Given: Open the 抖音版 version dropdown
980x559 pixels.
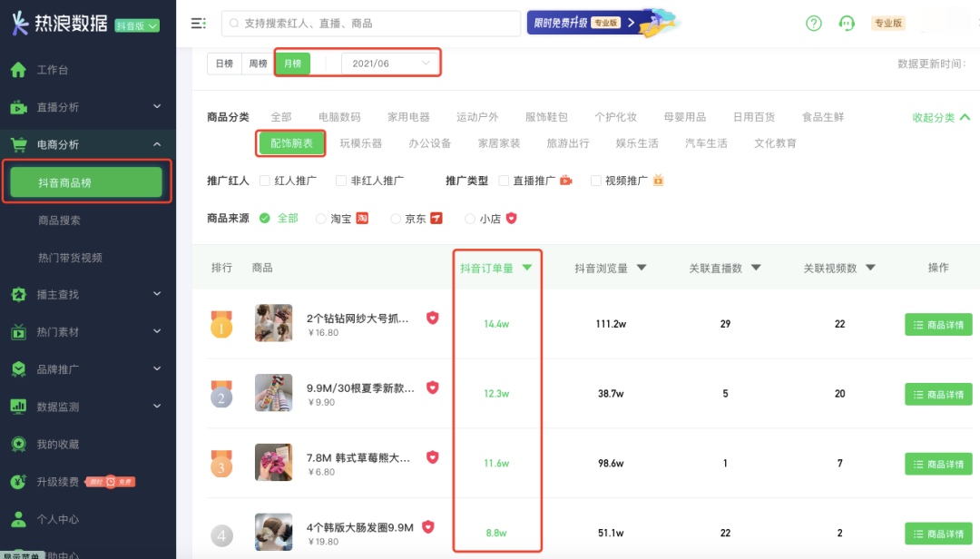Looking at the screenshot, I should click(x=137, y=25).
